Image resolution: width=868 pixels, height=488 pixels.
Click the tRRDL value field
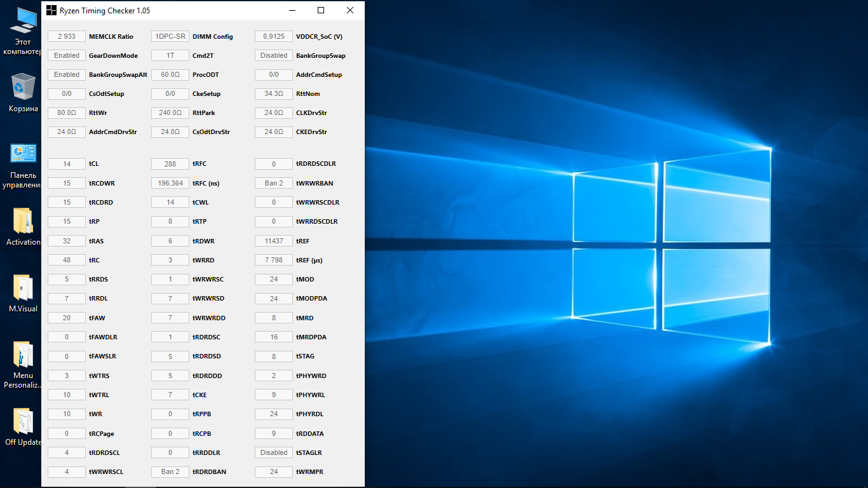point(67,299)
